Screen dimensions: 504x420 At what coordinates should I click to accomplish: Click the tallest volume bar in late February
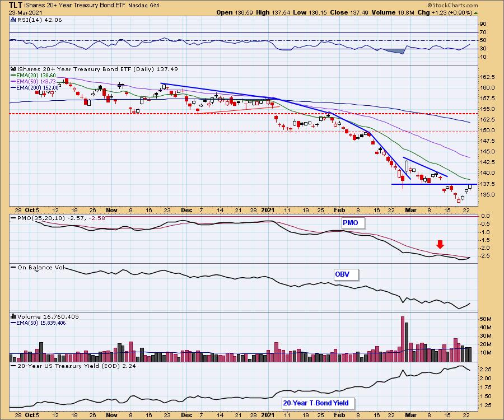coord(403,339)
